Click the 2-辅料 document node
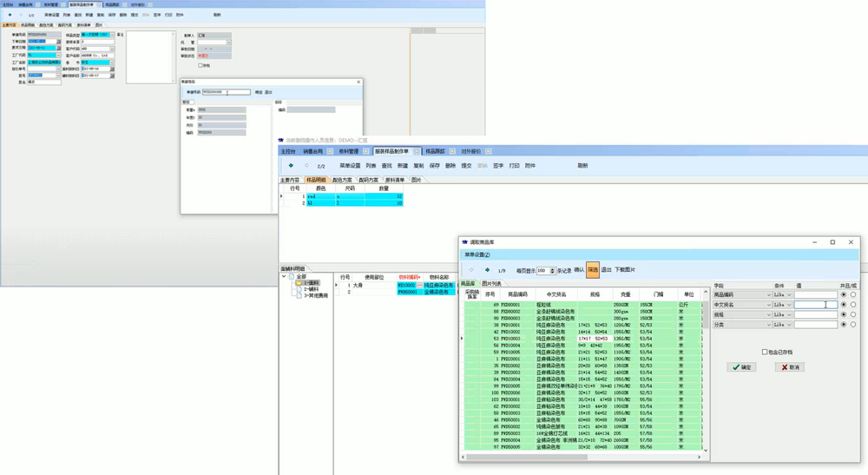868x475 pixels. (308, 289)
